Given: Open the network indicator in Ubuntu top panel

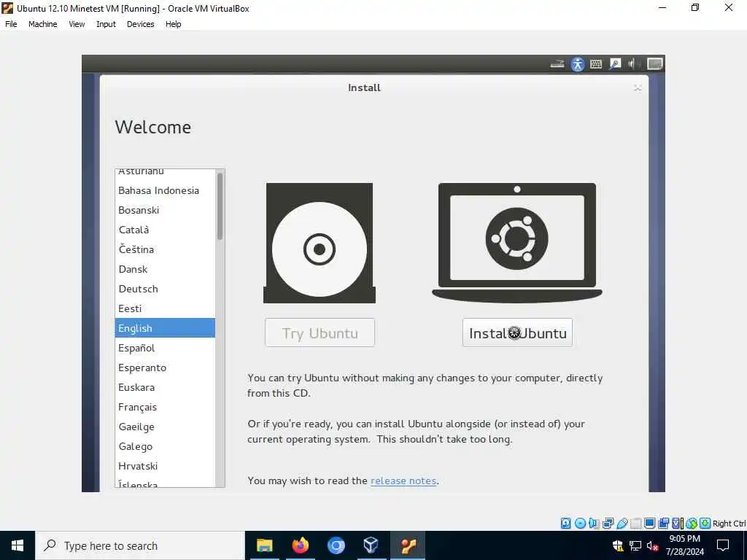Looking at the screenshot, I should click(557, 64).
